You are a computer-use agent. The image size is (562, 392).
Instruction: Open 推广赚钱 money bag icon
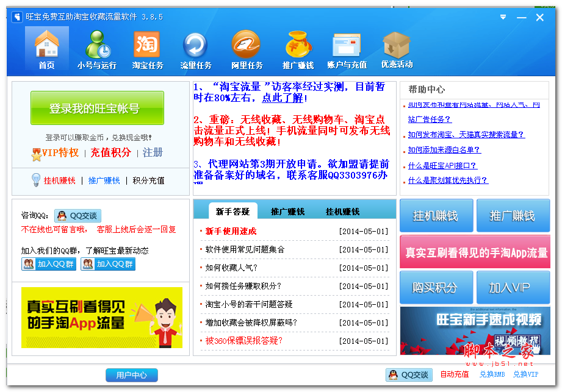[x=298, y=49]
